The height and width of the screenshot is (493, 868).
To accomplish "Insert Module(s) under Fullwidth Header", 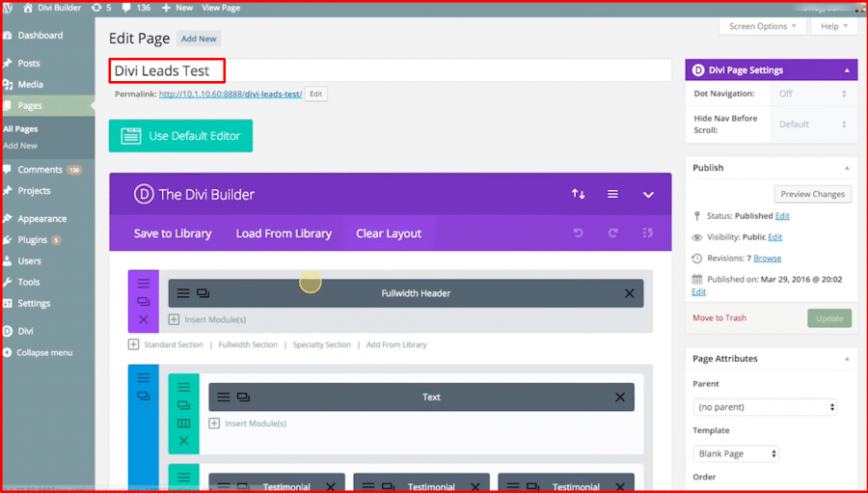I will coord(207,319).
